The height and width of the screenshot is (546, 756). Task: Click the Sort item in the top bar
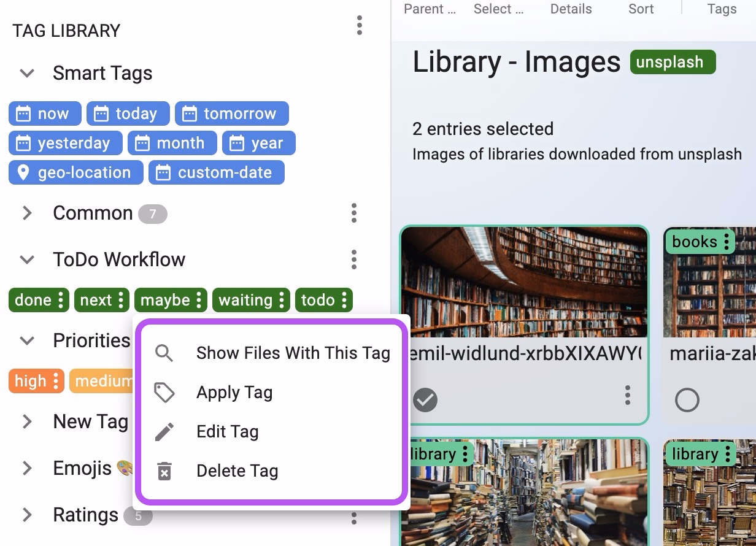pyautogui.click(x=641, y=9)
